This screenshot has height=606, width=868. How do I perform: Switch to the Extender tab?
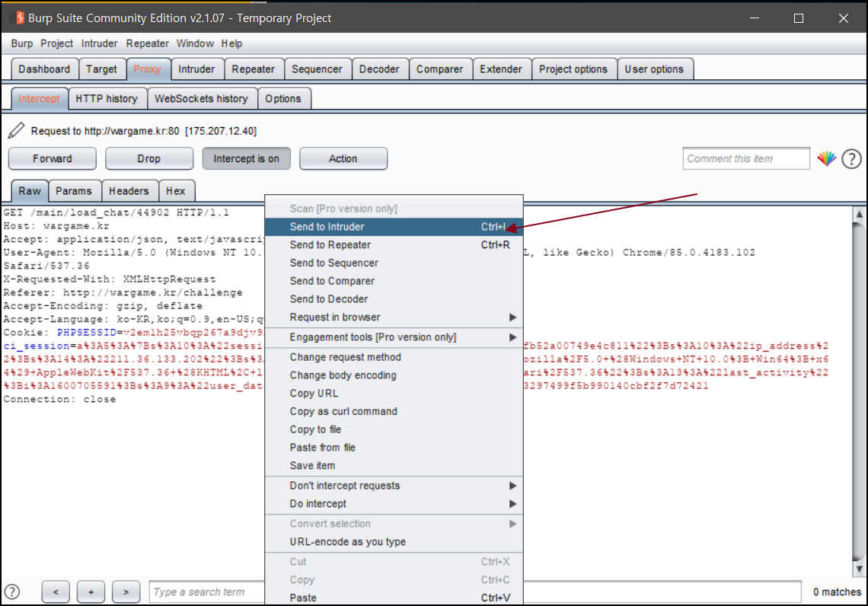(501, 69)
